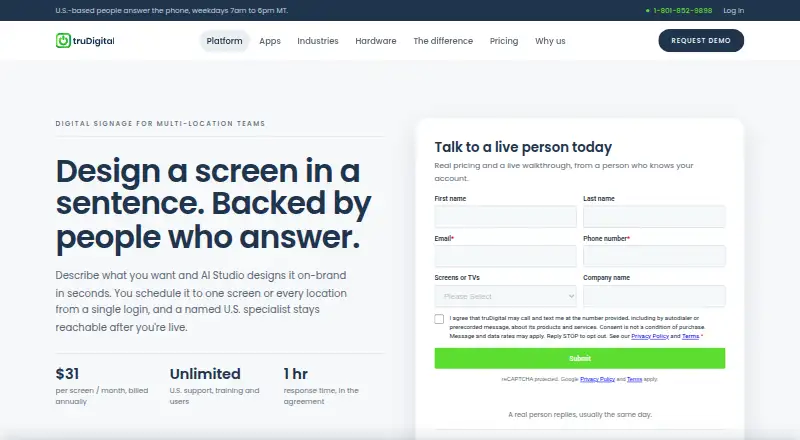Screen dimensions: 800x440
Task: Open reCAPTCHA Google Privacy Policy link
Action: click(597, 379)
